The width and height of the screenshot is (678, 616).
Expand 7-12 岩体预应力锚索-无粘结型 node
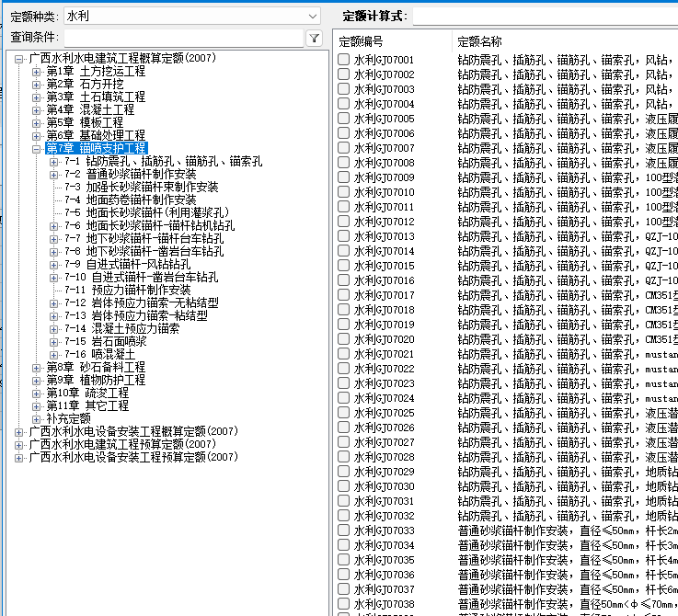point(53,303)
